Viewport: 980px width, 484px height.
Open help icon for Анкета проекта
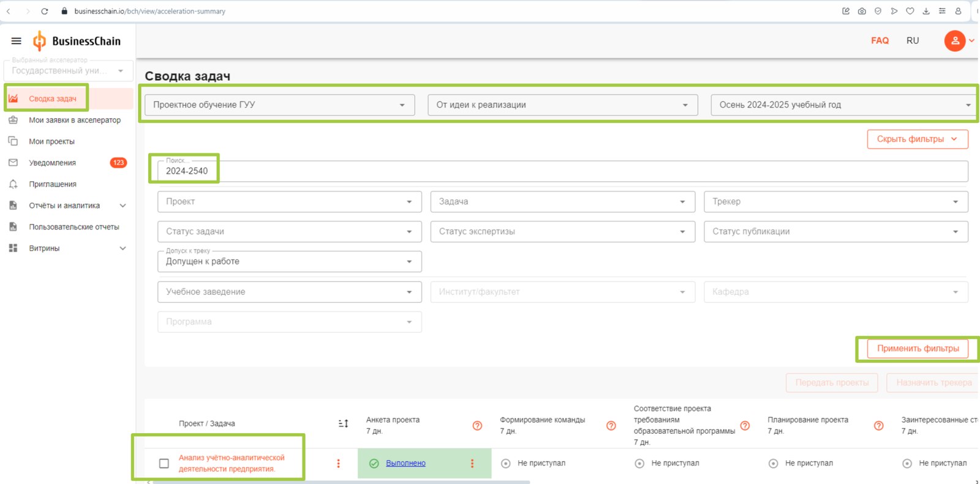point(477,425)
